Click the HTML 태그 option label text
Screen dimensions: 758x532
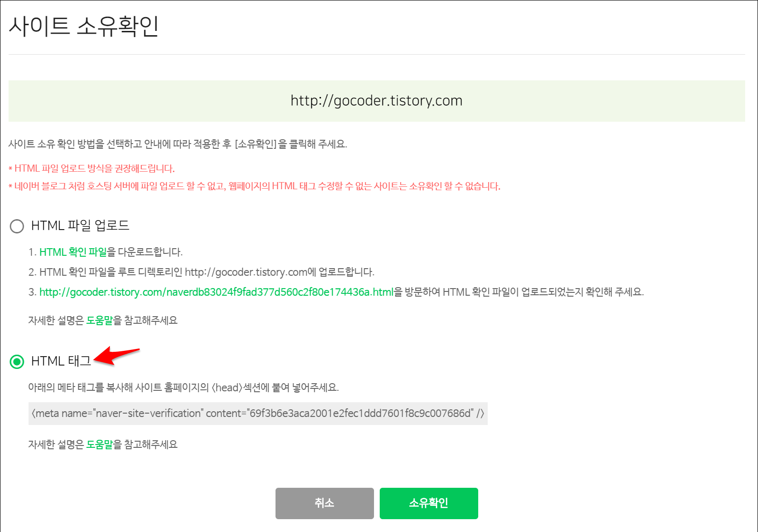(x=61, y=361)
